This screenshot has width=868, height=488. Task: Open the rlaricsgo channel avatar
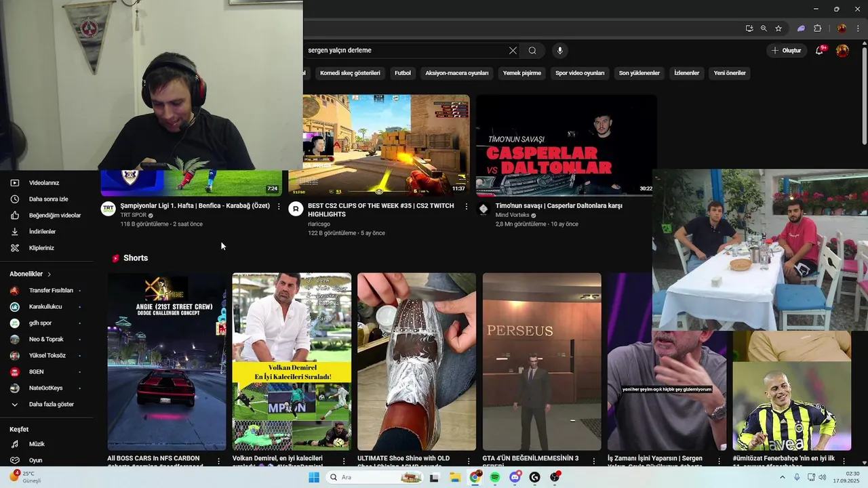pyautogui.click(x=296, y=209)
